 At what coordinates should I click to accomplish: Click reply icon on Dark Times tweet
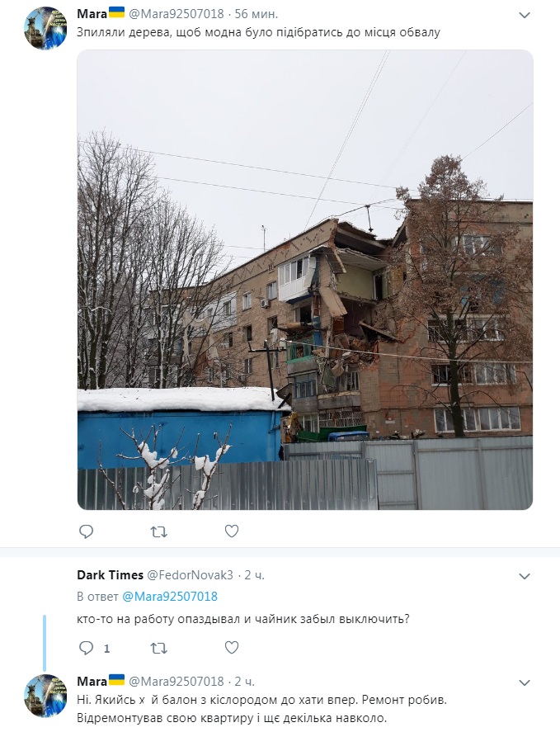point(87,648)
